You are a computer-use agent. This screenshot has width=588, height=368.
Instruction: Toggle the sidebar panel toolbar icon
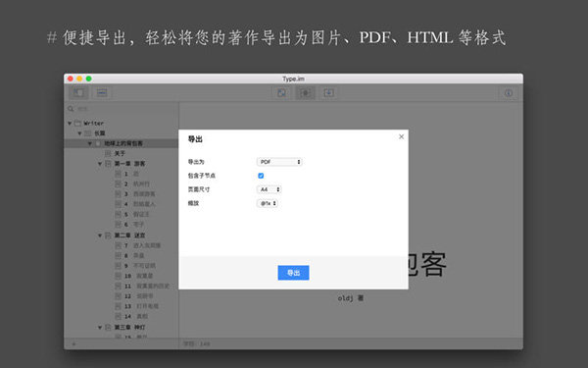78,92
